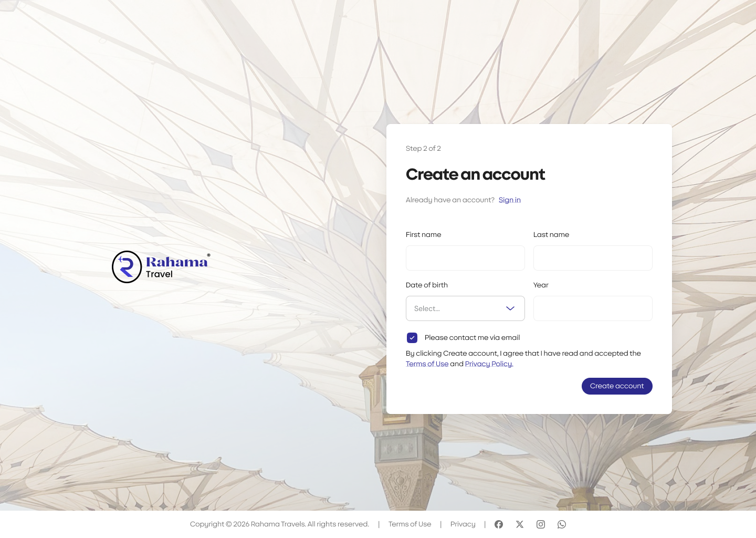Click the 'Date of birth' label
Image resolution: width=756 pixels, height=538 pixels.
pos(427,285)
